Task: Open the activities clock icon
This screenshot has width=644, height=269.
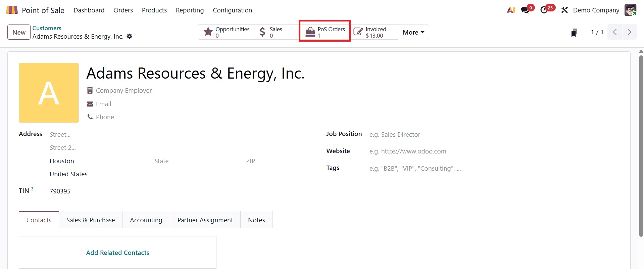Action: 544,10
